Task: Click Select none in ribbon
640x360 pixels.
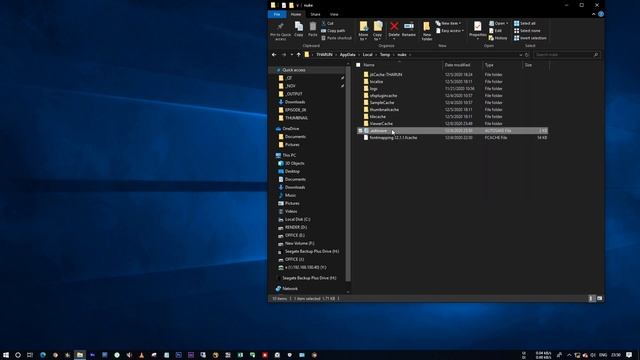Action: click(527, 31)
